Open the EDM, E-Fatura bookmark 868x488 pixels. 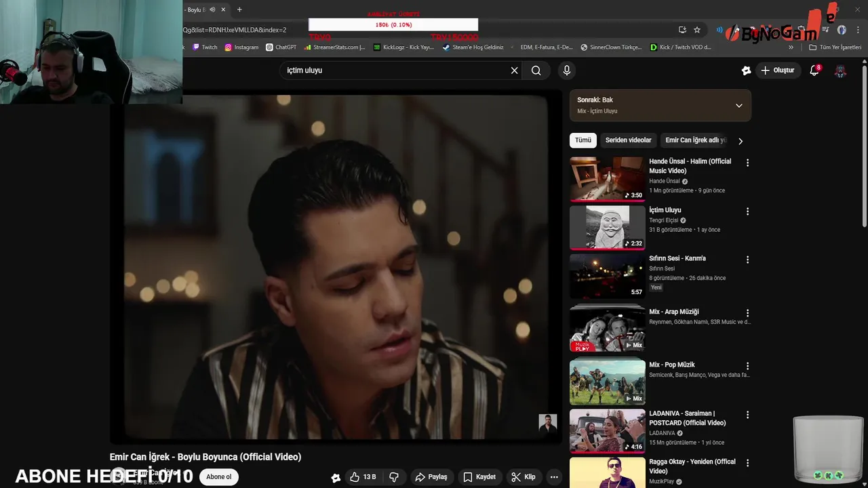coord(541,47)
